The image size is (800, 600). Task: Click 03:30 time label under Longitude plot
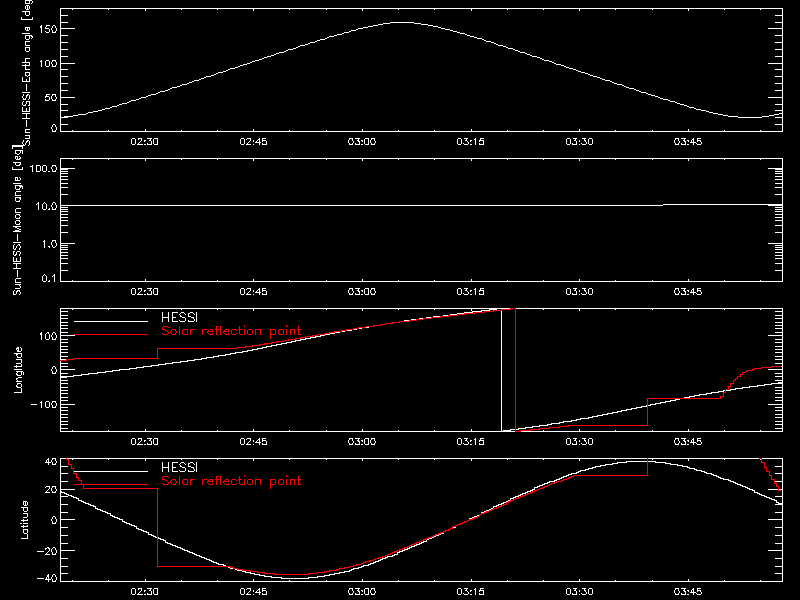coord(579,441)
